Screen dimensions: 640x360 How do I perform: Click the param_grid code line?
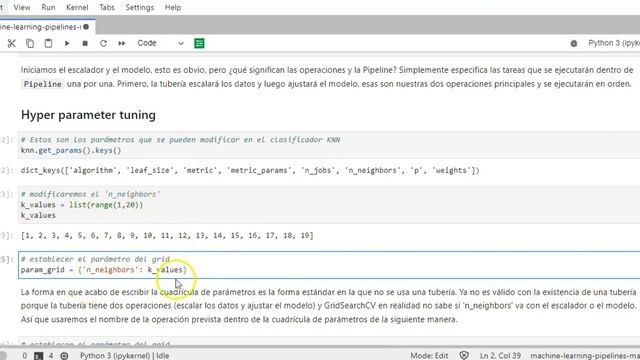coord(104,270)
